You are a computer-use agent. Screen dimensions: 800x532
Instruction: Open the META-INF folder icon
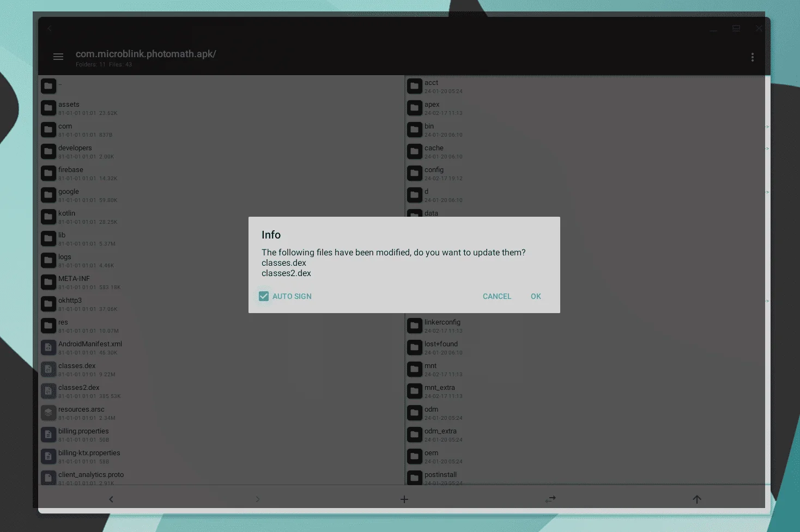(x=49, y=282)
